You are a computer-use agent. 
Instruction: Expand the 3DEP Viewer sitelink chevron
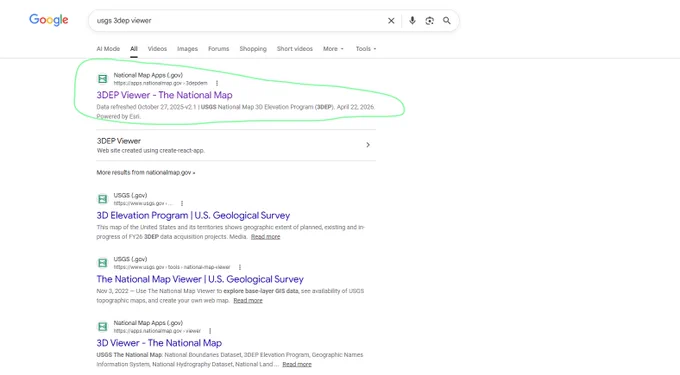pyautogui.click(x=368, y=145)
